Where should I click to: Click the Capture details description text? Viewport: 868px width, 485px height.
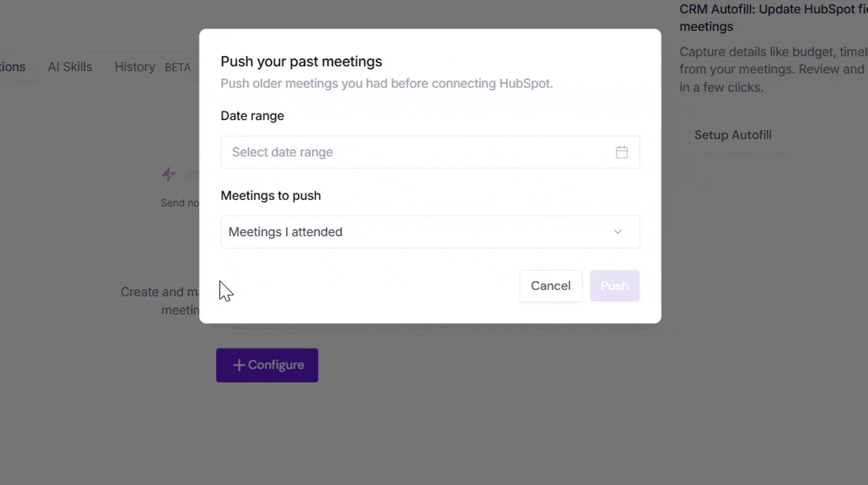(774, 69)
